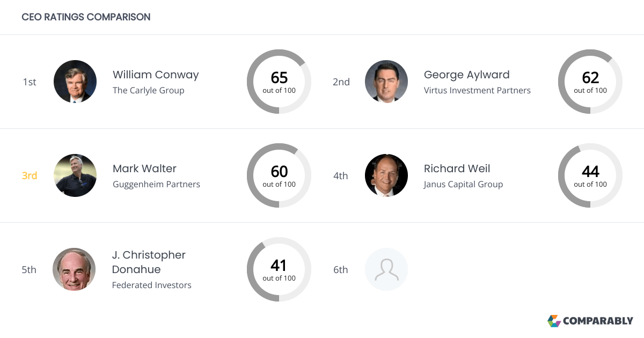Click the 65 out of 100 score ring
The image size is (644, 338).
[x=279, y=82]
